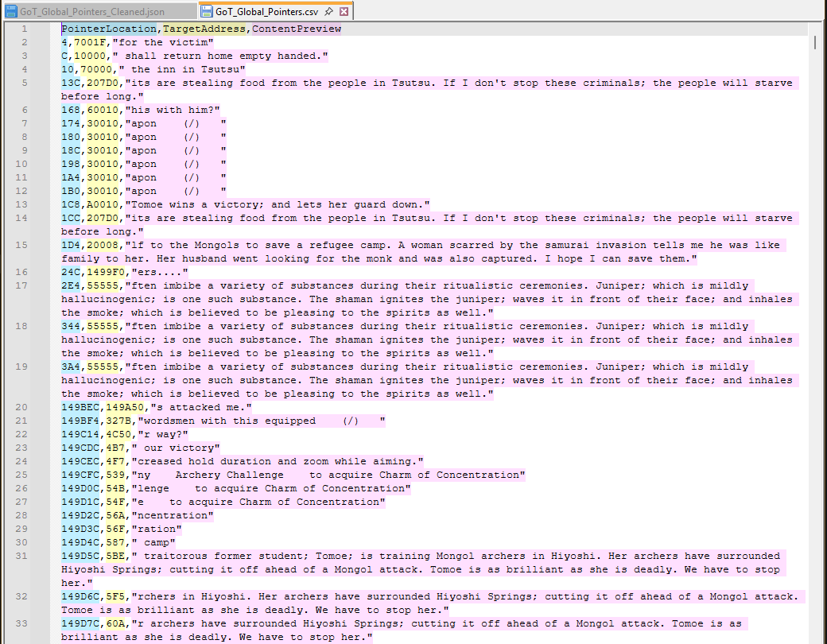Click the address 60010 on line 6
Viewport: 827px width, 644px height.
pyautogui.click(x=103, y=110)
